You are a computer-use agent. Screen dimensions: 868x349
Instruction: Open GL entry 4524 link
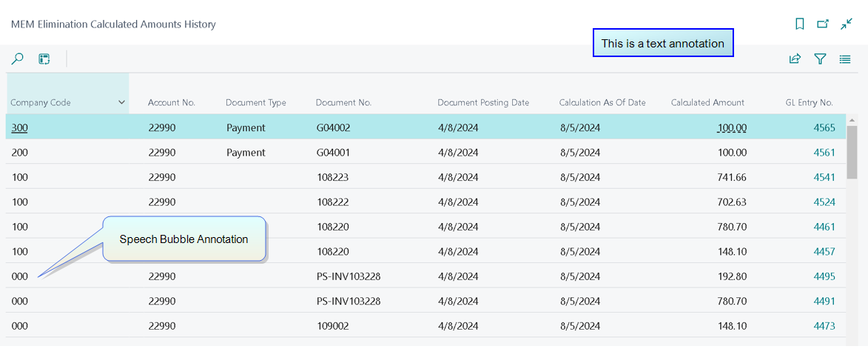(824, 202)
